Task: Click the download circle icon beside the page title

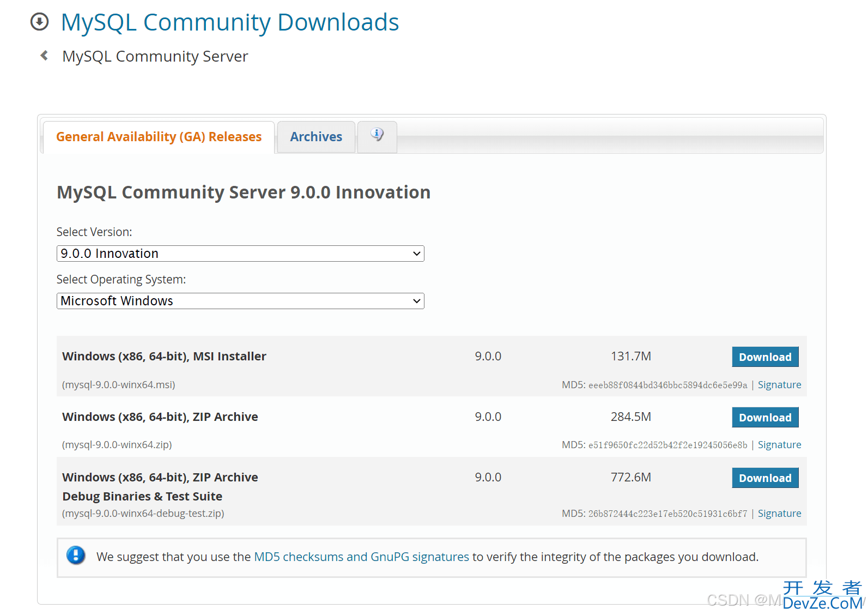Action: (x=39, y=22)
